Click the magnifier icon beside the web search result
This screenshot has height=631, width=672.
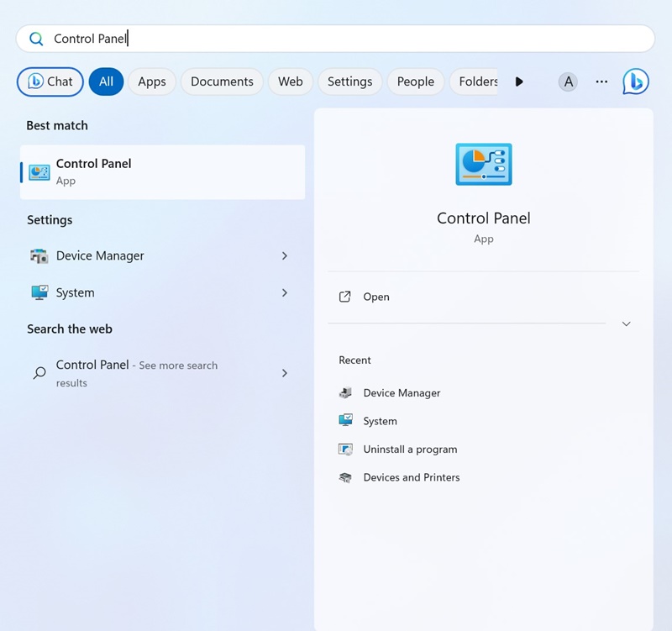pyautogui.click(x=39, y=373)
